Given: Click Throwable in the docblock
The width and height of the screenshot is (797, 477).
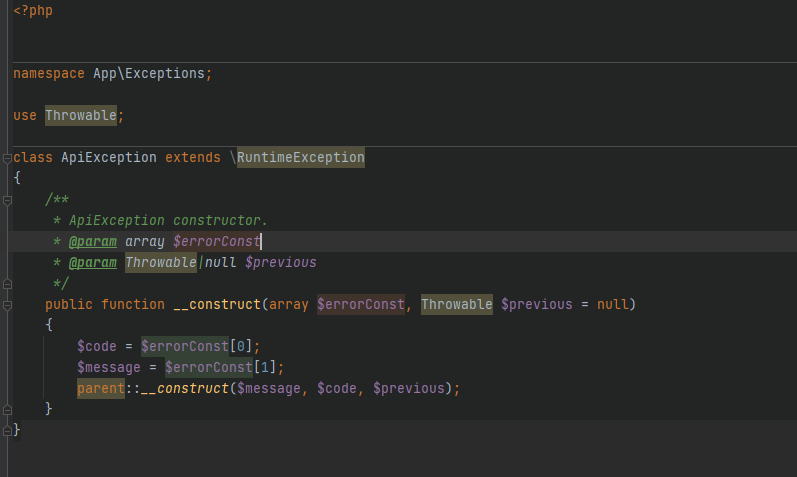Looking at the screenshot, I should (x=161, y=263).
